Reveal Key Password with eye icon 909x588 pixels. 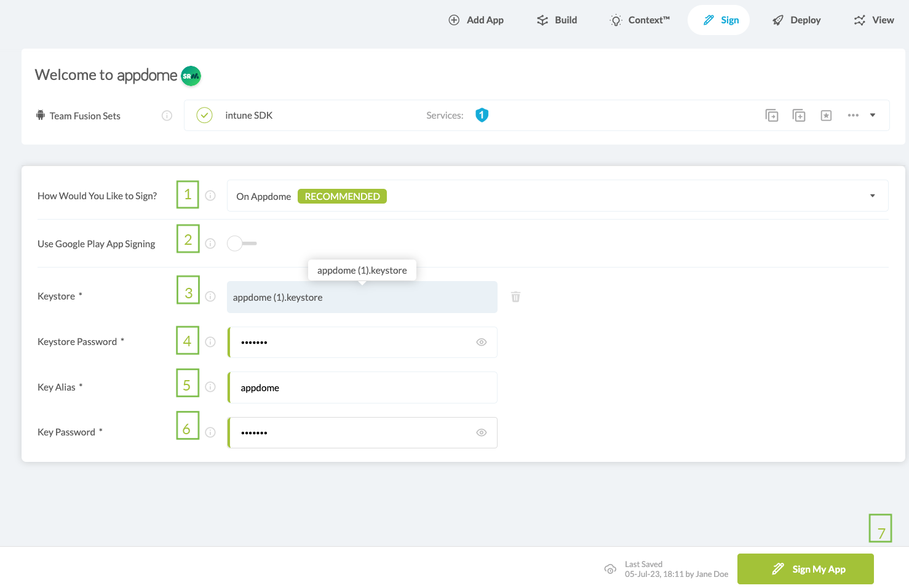click(482, 432)
